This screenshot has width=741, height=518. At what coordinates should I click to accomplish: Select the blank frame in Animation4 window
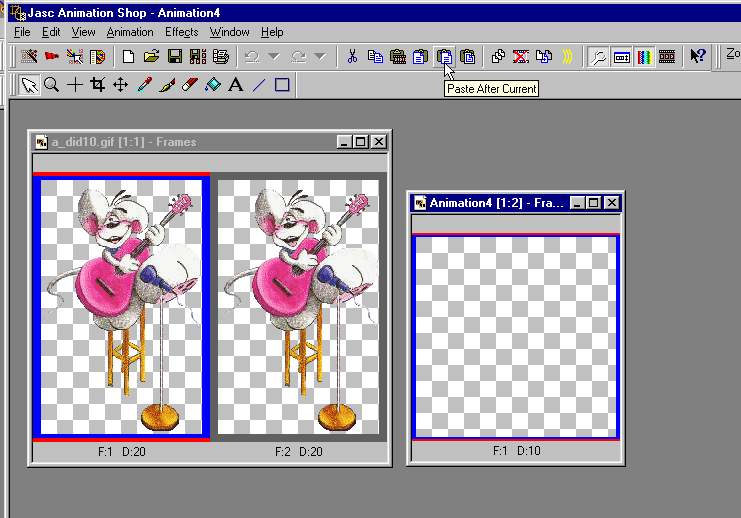(x=516, y=337)
